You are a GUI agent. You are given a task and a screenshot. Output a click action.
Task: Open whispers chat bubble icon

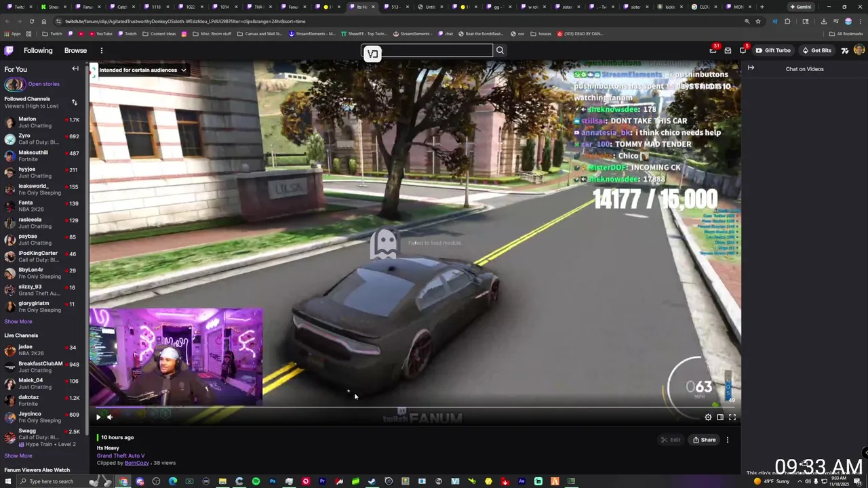[743, 50]
